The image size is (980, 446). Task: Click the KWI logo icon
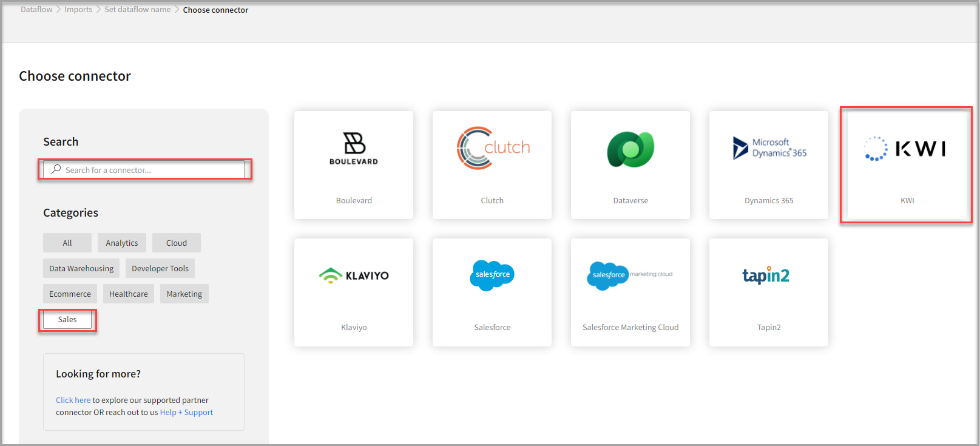[x=905, y=149]
